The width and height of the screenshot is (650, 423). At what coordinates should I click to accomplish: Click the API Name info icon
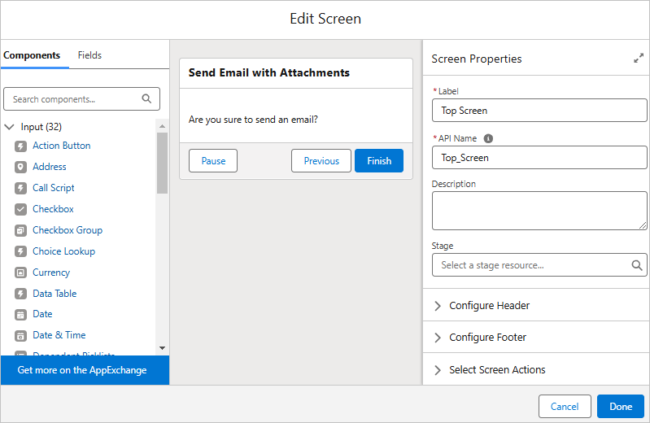(488, 139)
